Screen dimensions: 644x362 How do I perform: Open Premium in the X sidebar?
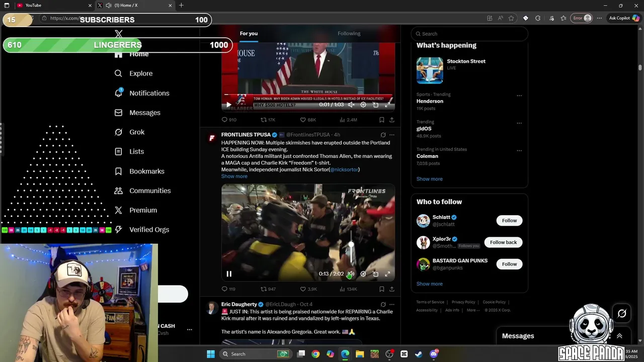pyautogui.click(x=135, y=210)
